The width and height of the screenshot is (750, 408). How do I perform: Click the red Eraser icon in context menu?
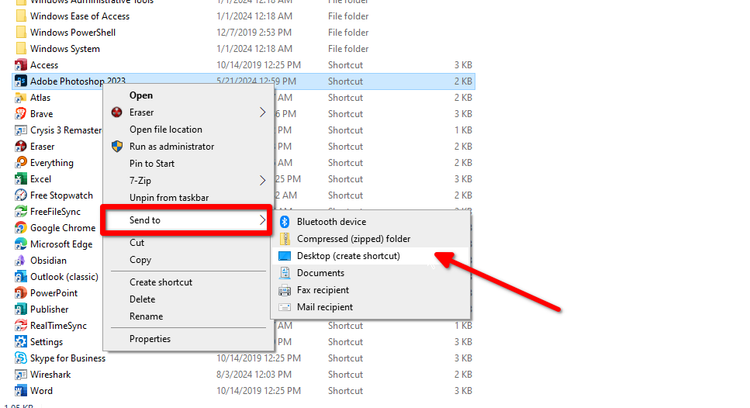pyautogui.click(x=117, y=112)
